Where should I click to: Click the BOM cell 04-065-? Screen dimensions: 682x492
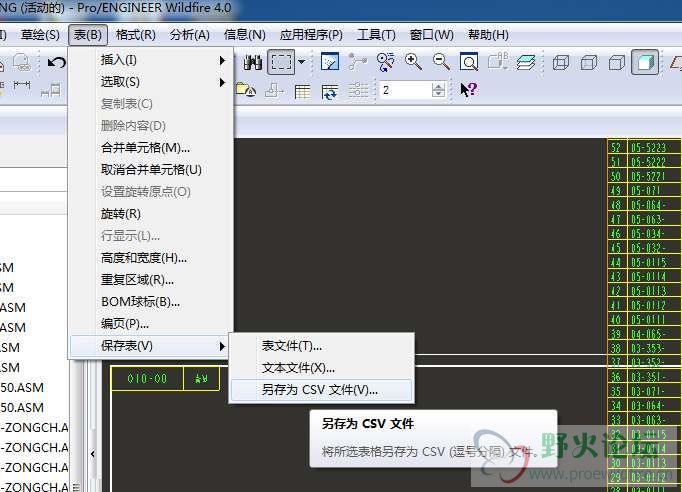[654, 334]
